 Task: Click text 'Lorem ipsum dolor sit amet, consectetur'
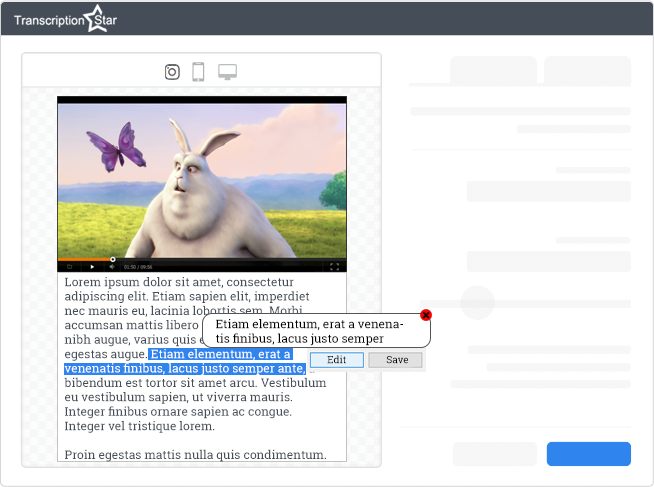coord(179,282)
